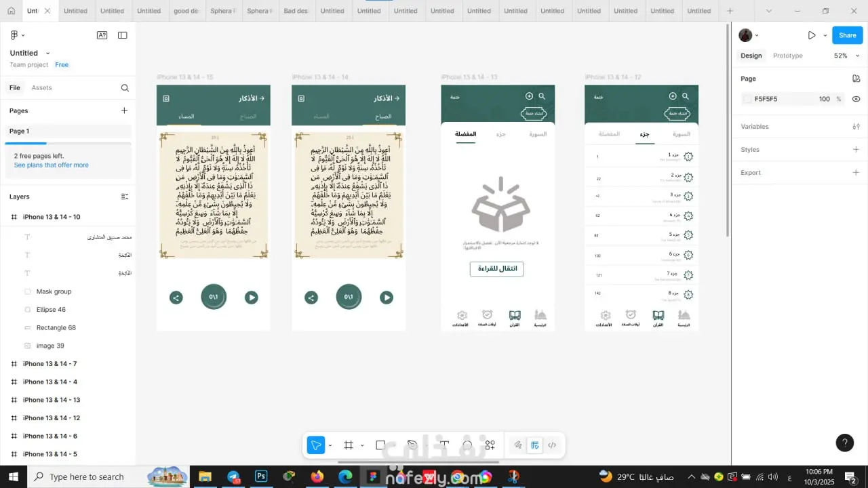Search layers with the magnifier icon

tap(125, 88)
